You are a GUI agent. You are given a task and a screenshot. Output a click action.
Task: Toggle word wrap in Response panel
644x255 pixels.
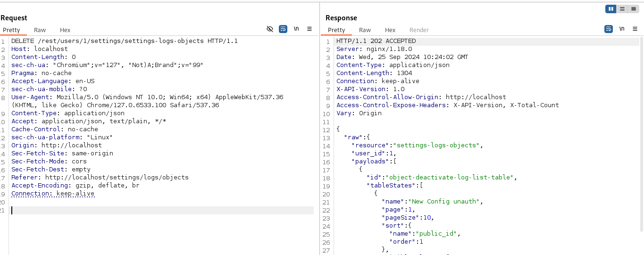click(609, 29)
